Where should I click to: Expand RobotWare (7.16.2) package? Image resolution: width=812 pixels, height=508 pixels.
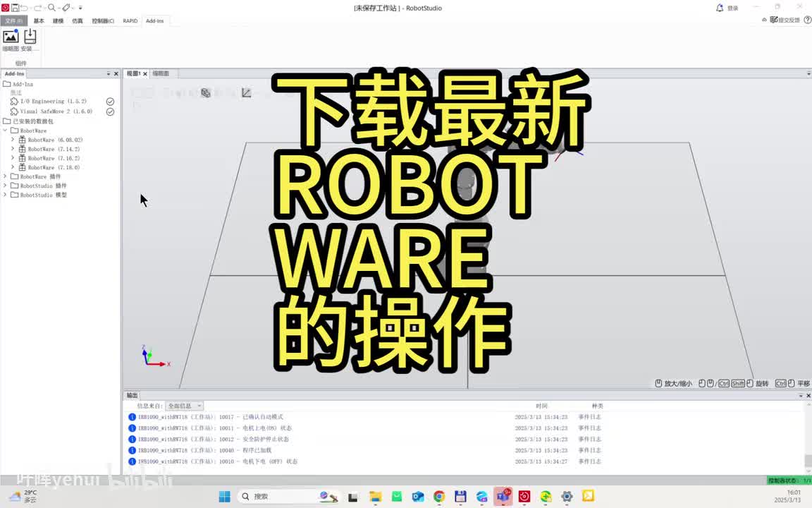coord(13,158)
